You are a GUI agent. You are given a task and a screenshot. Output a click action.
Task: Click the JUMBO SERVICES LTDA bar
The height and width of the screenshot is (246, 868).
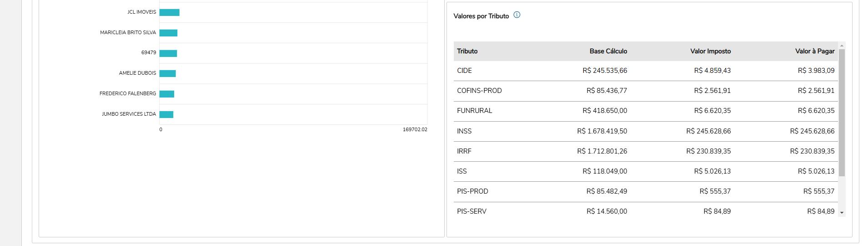(x=166, y=114)
